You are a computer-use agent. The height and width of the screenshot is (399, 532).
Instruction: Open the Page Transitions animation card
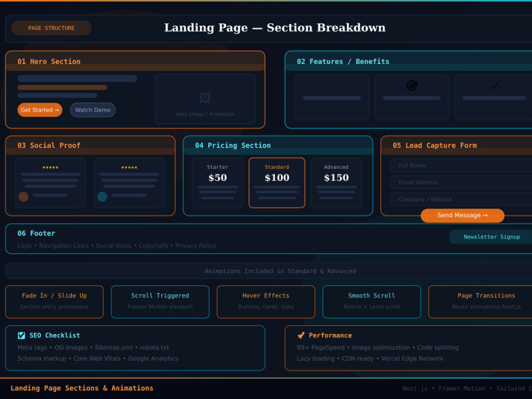480,302
